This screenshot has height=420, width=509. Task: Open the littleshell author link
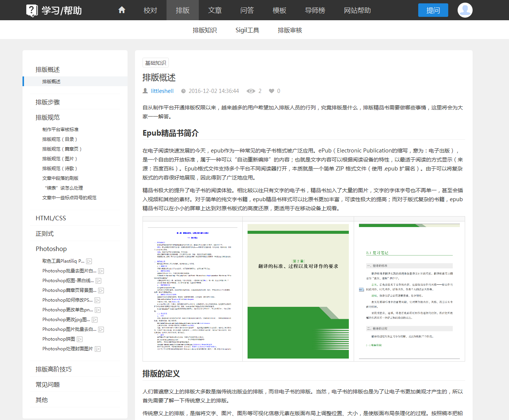tap(162, 91)
